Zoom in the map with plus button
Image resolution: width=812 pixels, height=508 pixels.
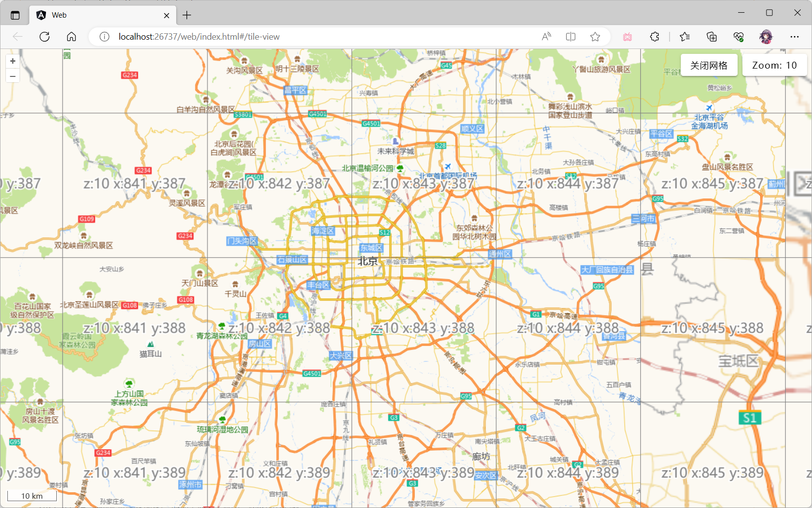pos(13,61)
